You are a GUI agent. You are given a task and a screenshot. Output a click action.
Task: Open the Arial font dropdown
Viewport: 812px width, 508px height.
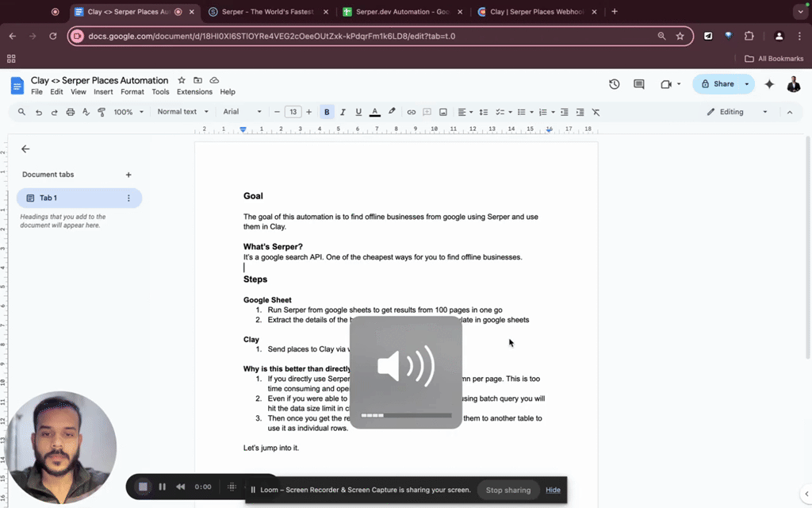click(x=242, y=112)
